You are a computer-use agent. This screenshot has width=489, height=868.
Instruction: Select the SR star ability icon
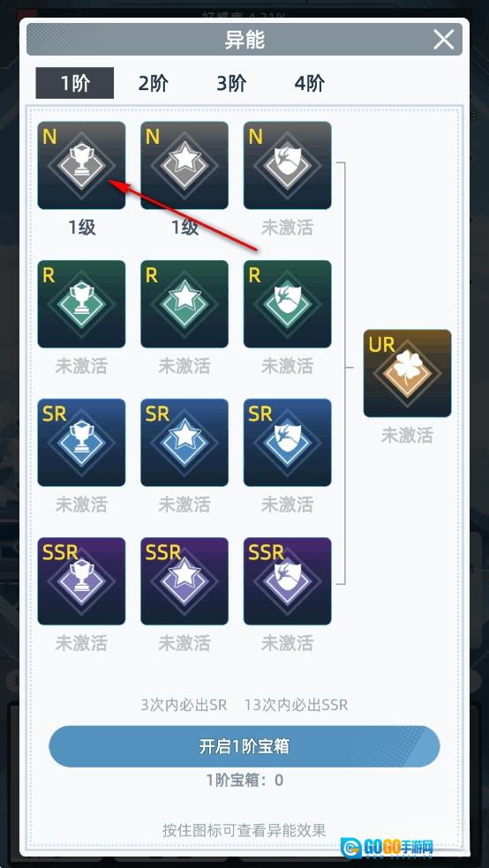click(x=184, y=442)
